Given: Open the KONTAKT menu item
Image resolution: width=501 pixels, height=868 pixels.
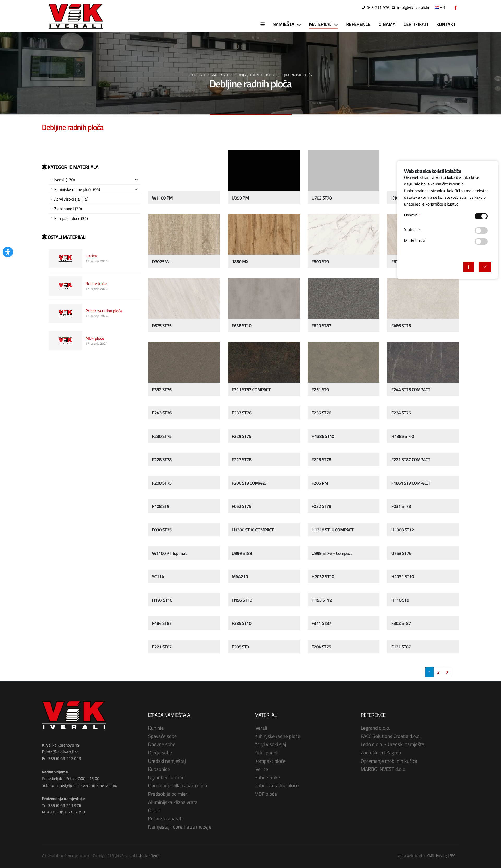Looking at the screenshot, I should (446, 25).
